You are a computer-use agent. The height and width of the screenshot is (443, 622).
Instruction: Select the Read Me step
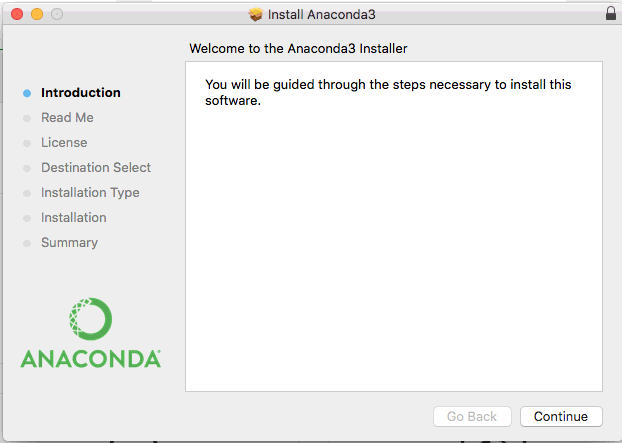(67, 117)
